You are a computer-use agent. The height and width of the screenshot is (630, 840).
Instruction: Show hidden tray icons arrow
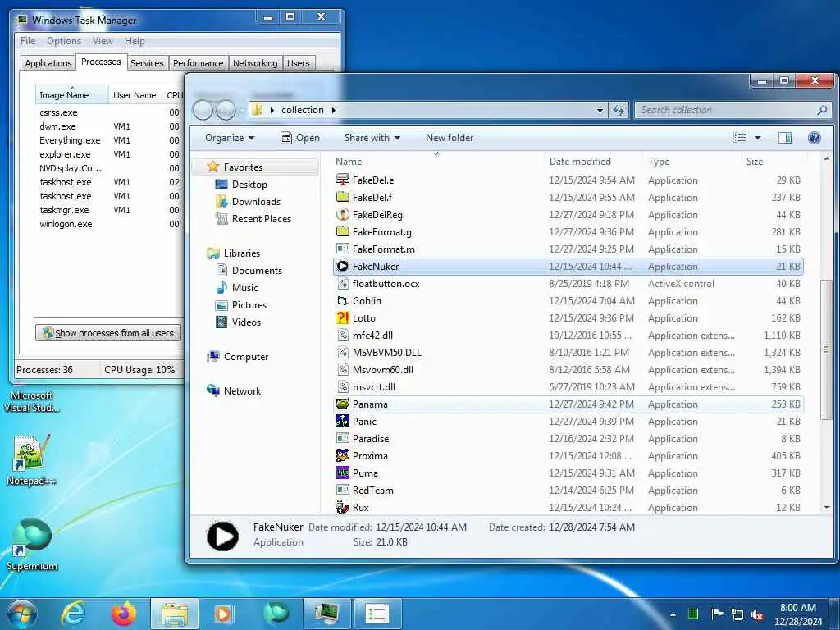pyautogui.click(x=673, y=614)
